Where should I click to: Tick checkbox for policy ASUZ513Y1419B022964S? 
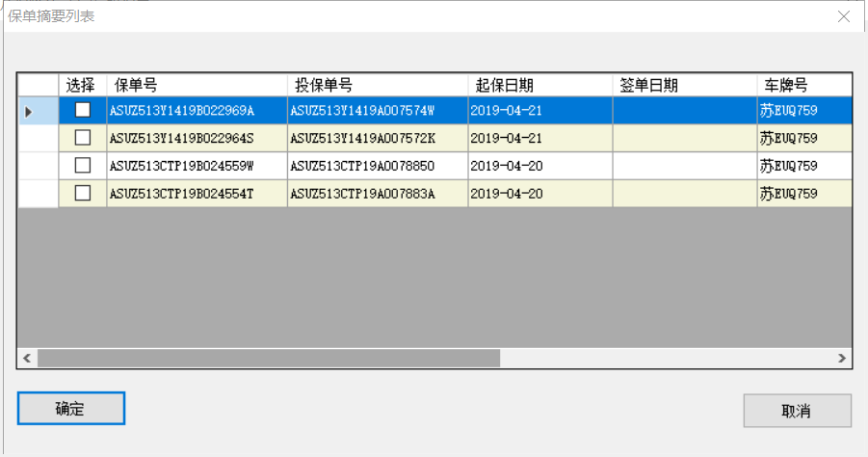[83, 137]
